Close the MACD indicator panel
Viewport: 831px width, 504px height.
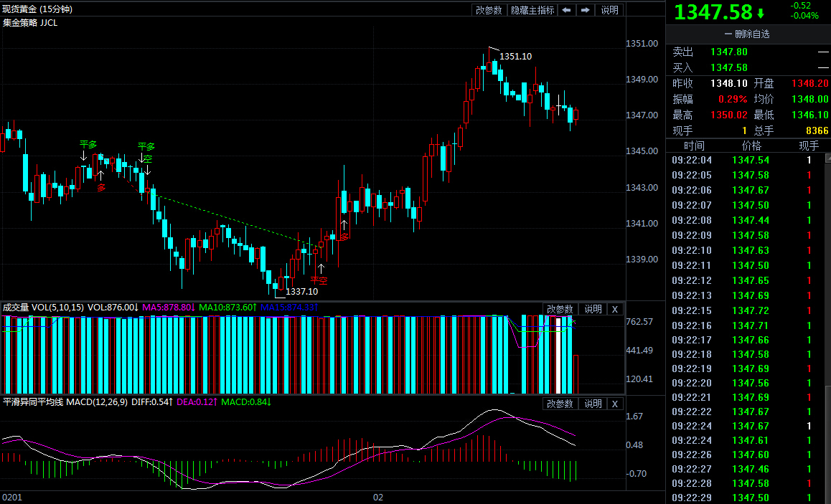[615, 404]
